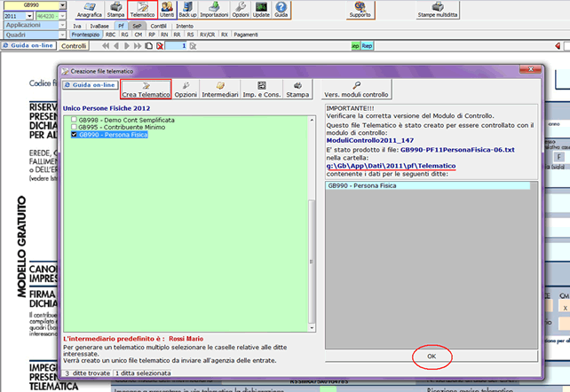The image size is (570, 392).
Task: Open the Pagamenti quadro tab
Action: 246,35
